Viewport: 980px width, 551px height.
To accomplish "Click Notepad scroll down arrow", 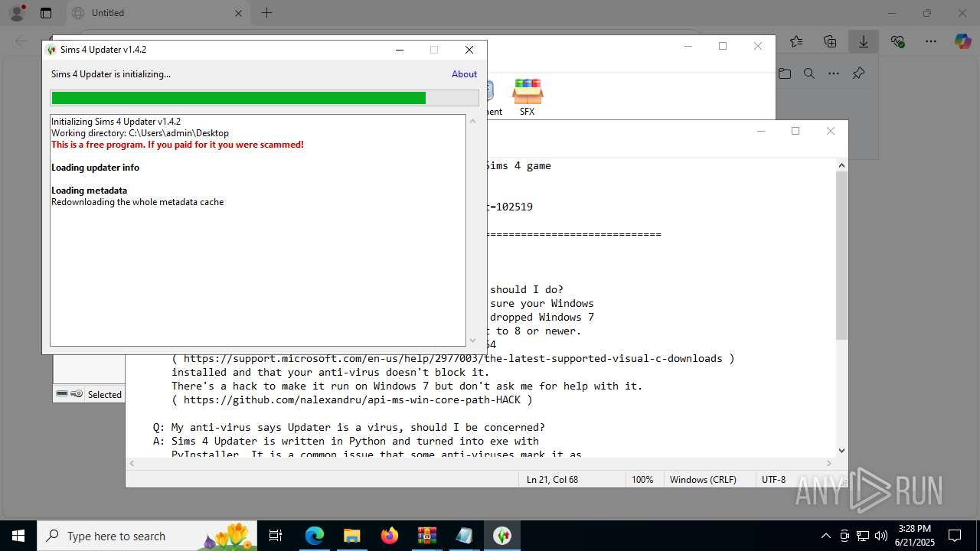I will pos(841,451).
